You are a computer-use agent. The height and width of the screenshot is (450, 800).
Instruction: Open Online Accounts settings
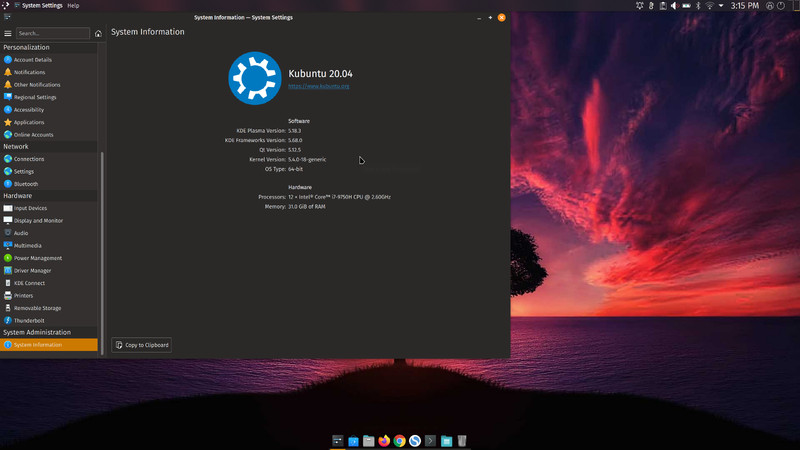pyautogui.click(x=48, y=135)
